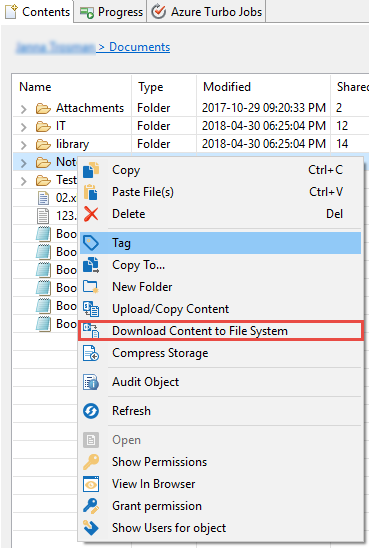Switch to the Progress tab
This screenshot has width=369, height=548.
tap(110, 12)
